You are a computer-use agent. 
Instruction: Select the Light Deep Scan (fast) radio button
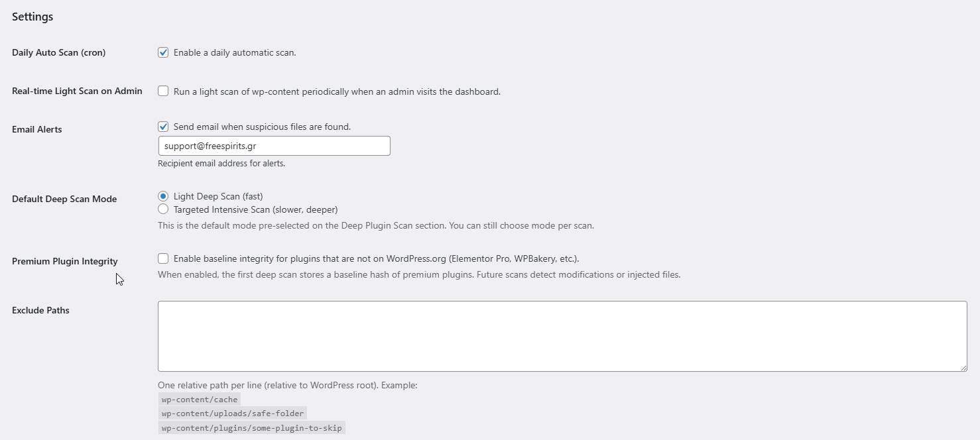(x=163, y=196)
